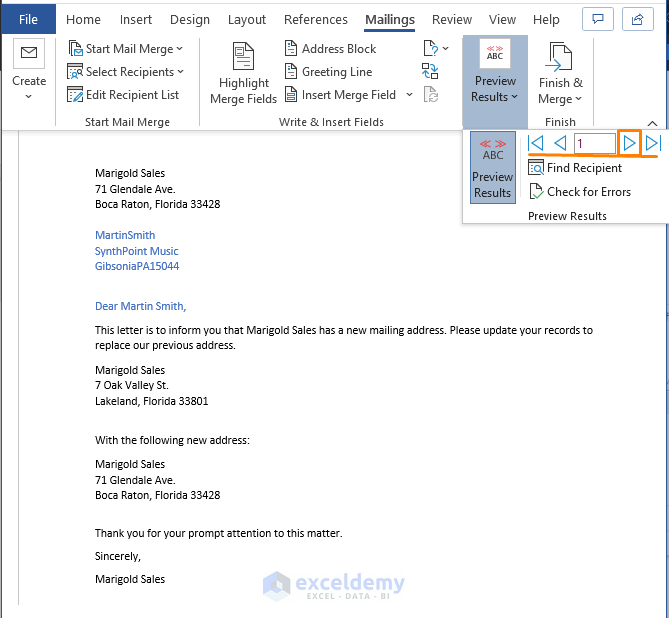Click Insert Merge Field button

(340, 95)
